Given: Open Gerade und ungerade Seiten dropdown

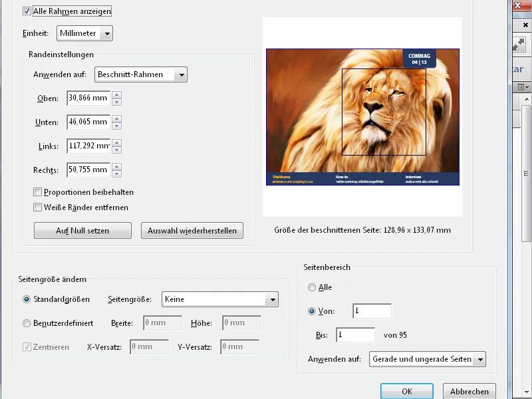Looking at the screenshot, I should pyautogui.click(x=428, y=359).
